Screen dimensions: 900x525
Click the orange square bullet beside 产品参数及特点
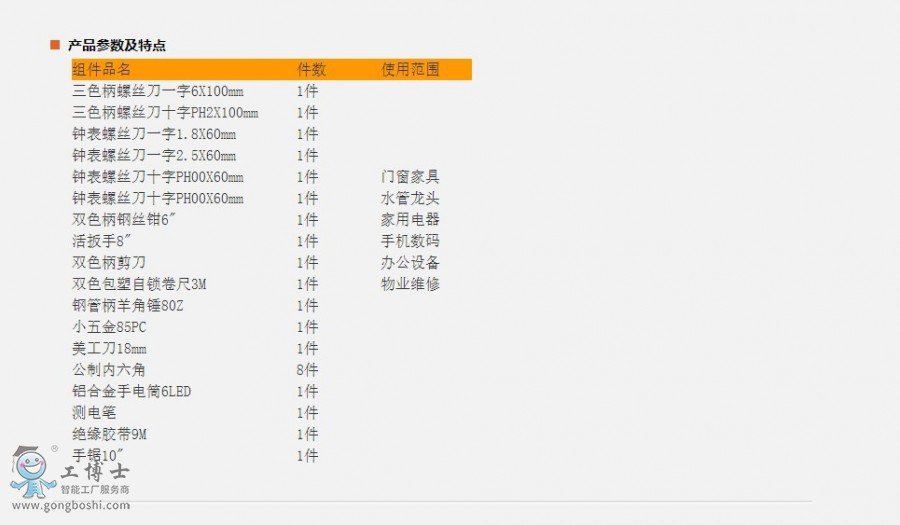click(55, 45)
